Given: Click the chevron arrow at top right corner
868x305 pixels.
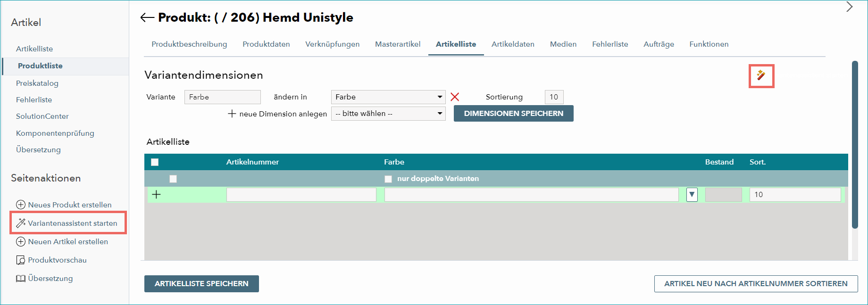Looking at the screenshot, I should [x=849, y=7].
